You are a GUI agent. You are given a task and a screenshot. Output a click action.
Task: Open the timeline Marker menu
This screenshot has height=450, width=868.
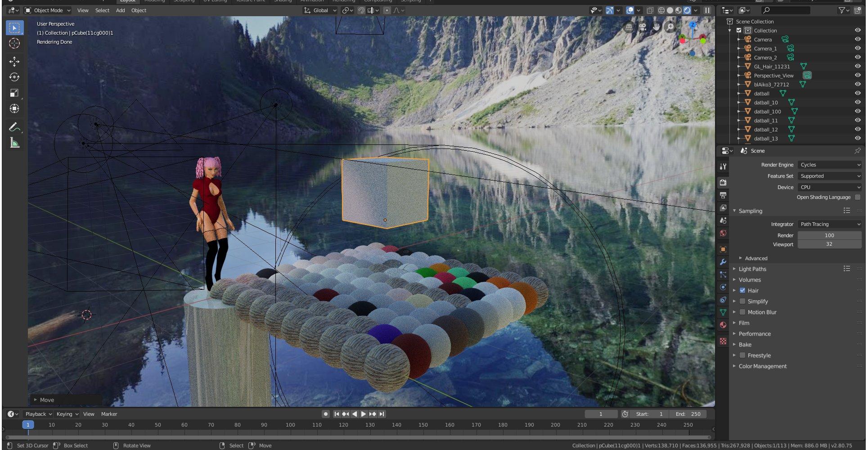(x=109, y=414)
